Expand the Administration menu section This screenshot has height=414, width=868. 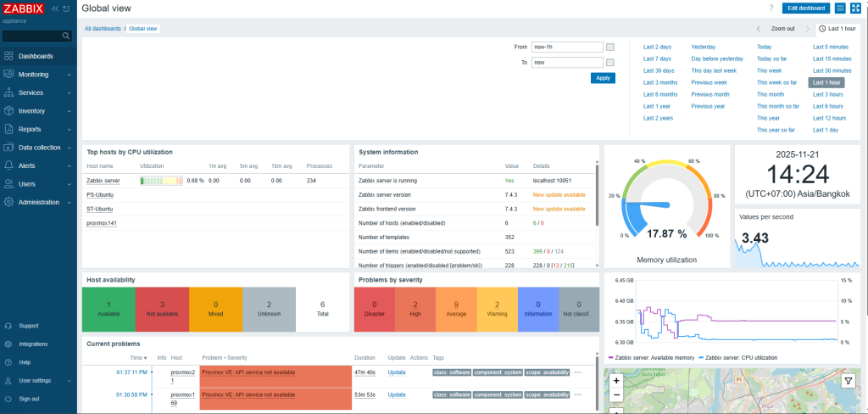37,202
